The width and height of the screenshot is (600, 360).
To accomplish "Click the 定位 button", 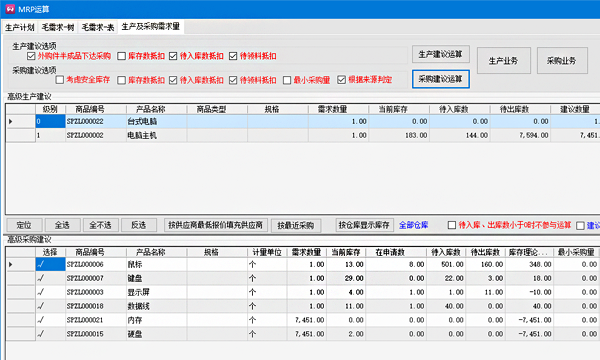I will pyautogui.click(x=24, y=225).
